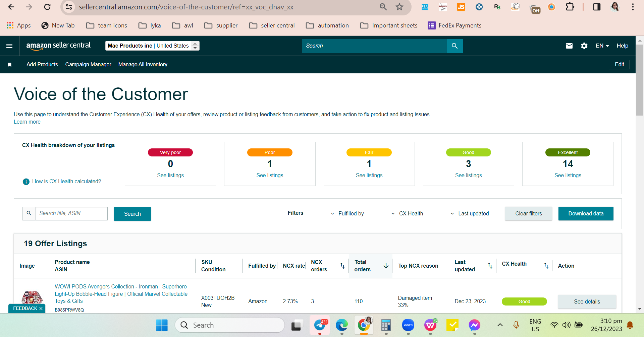Expand the CX Health filter
Viewport: 644px width, 337px height.
[x=407, y=214]
